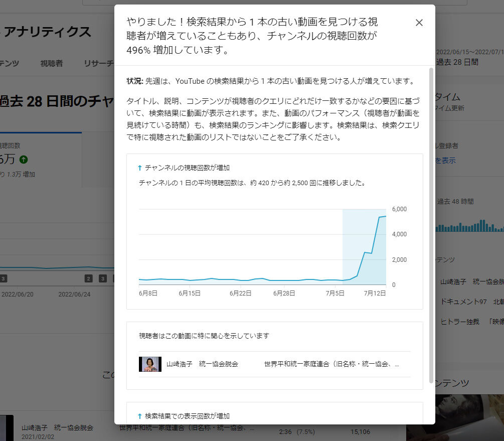Open the 山崎浩子 video thumbnail in the dialog

150,364
